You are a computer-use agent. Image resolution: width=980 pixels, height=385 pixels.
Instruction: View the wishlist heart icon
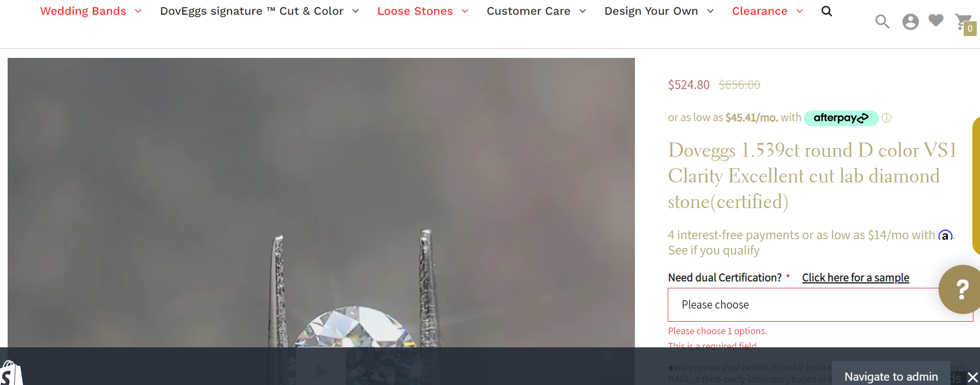pyautogui.click(x=936, y=21)
